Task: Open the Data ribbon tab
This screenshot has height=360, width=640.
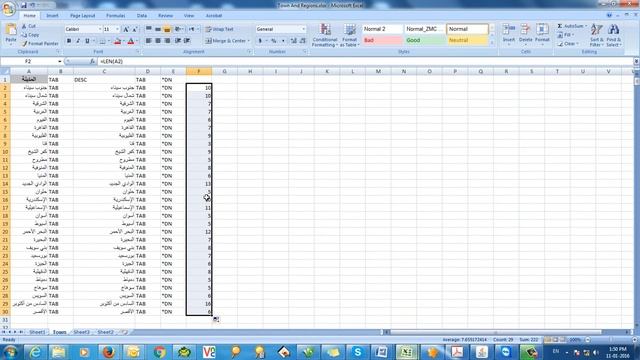Action: coord(142,16)
